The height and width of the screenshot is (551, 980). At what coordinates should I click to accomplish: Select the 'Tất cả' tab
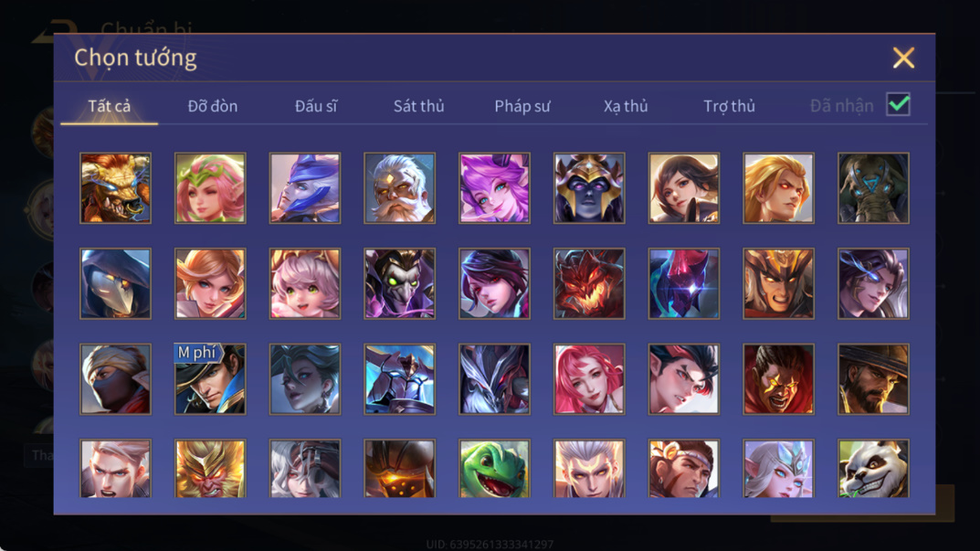(110, 106)
